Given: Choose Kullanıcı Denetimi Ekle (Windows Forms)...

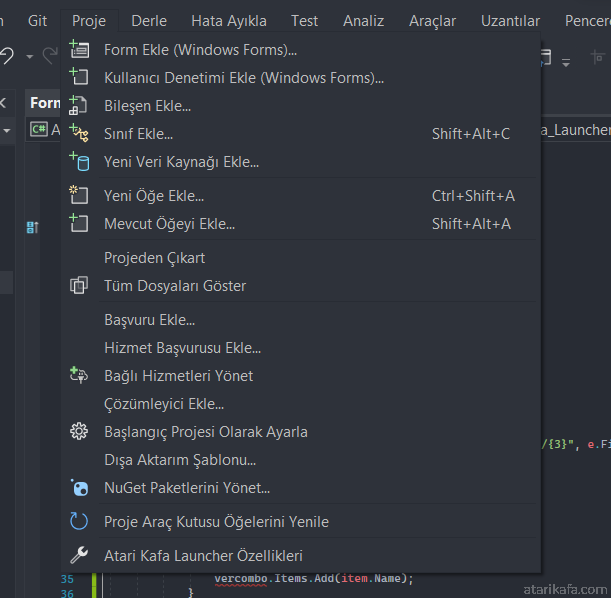Looking at the screenshot, I should pyautogui.click(x=300, y=78).
